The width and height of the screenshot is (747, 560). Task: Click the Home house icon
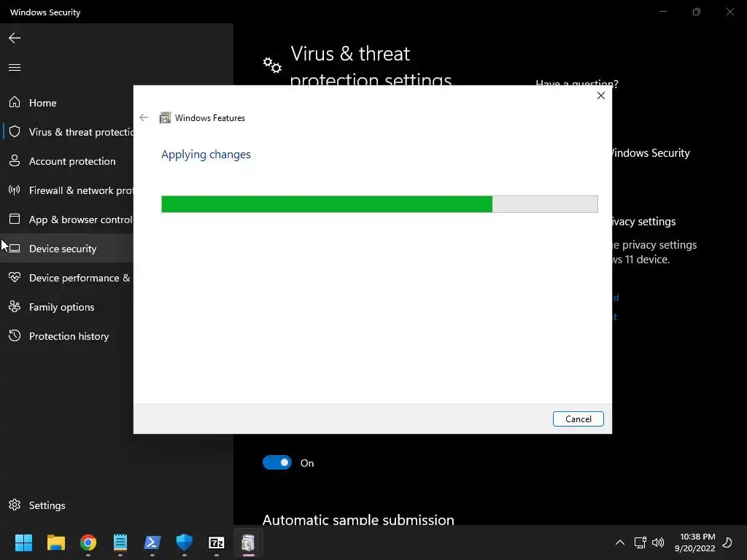click(x=15, y=102)
